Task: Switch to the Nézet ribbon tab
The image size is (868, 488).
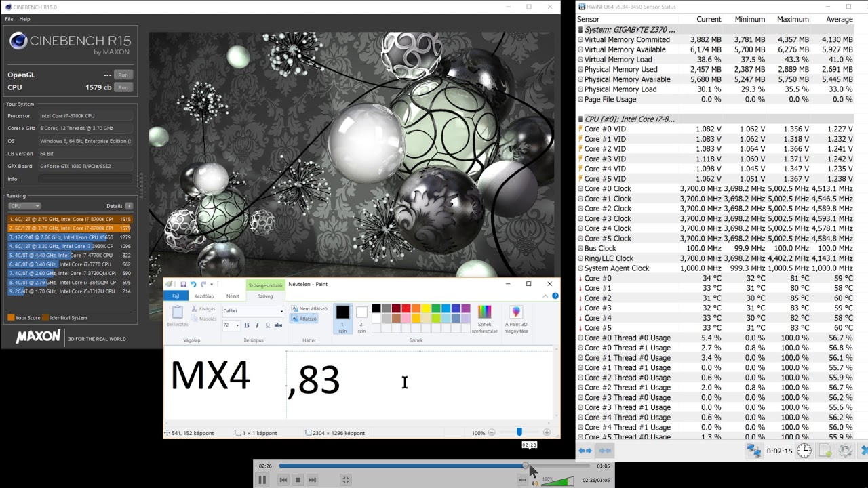Action: [233, 296]
